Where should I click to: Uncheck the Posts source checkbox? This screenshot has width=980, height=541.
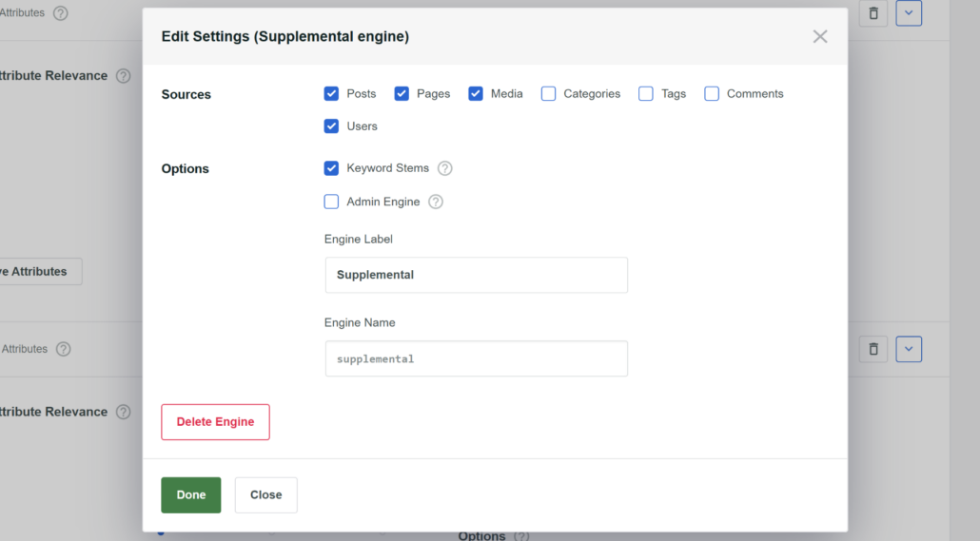click(331, 94)
